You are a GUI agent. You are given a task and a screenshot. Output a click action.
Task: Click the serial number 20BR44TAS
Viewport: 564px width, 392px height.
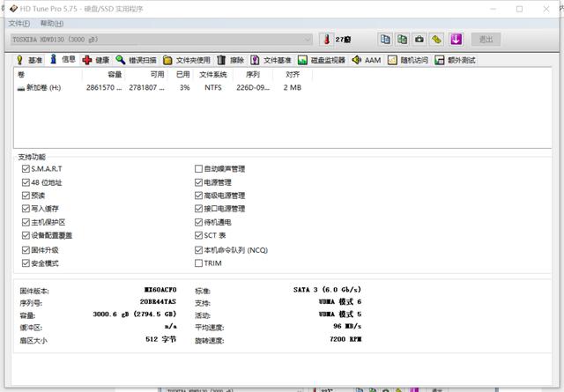click(x=159, y=302)
